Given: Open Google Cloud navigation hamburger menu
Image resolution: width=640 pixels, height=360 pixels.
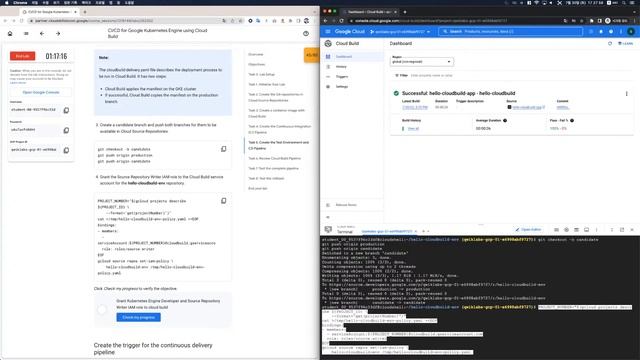Looking at the screenshot, I should coord(328,31).
